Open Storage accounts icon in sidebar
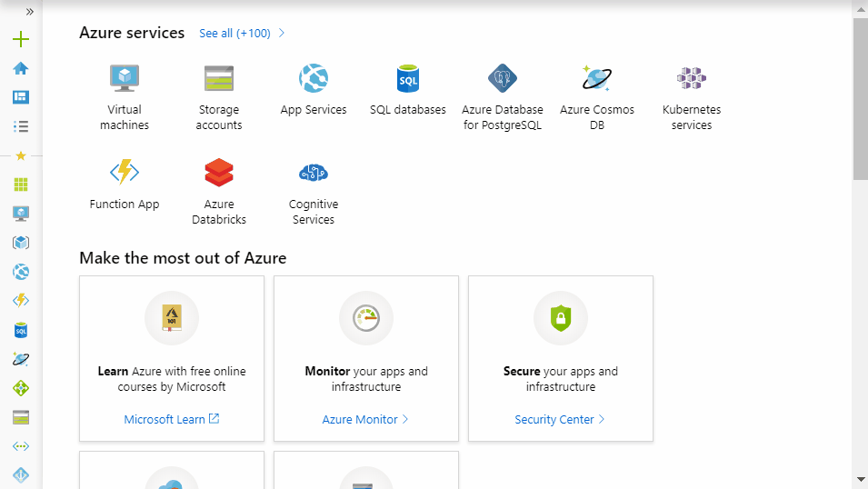 click(21, 417)
